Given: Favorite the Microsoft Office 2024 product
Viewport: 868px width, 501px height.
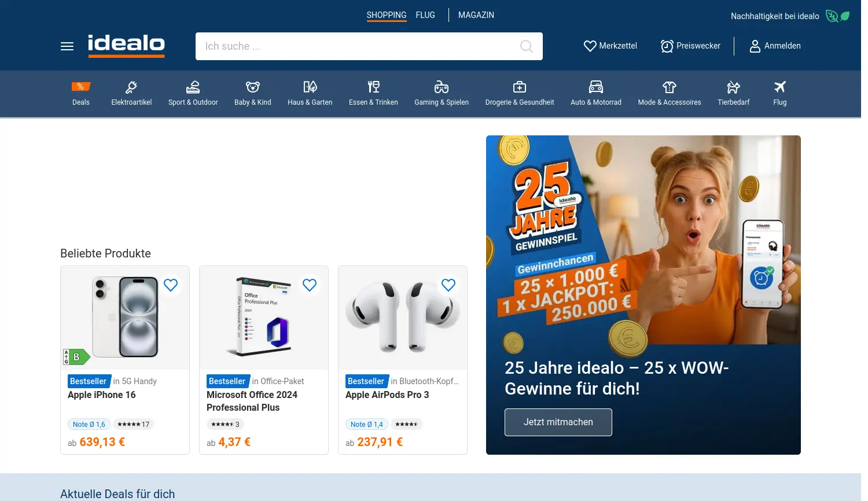Looking at the screenshot, I should (x=310, y=285).
